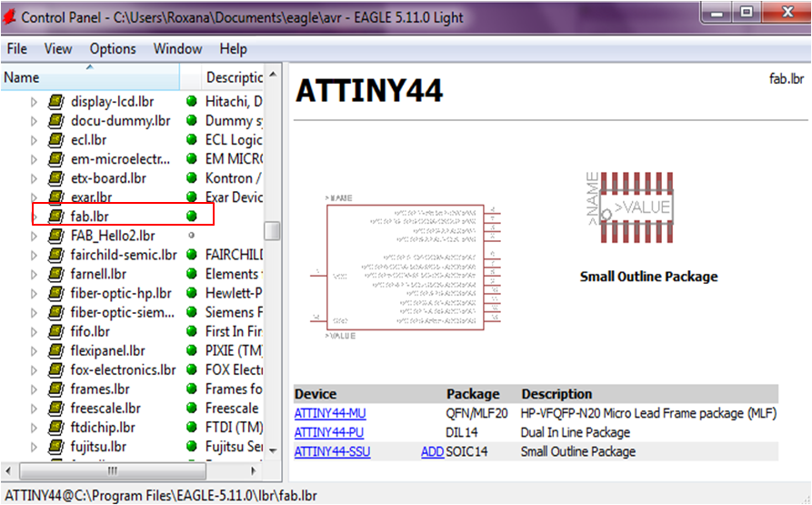Click the ecl.lbr library book icon
Image resolution: width=812 pixels, height=505 pixels.
(56, 140)
